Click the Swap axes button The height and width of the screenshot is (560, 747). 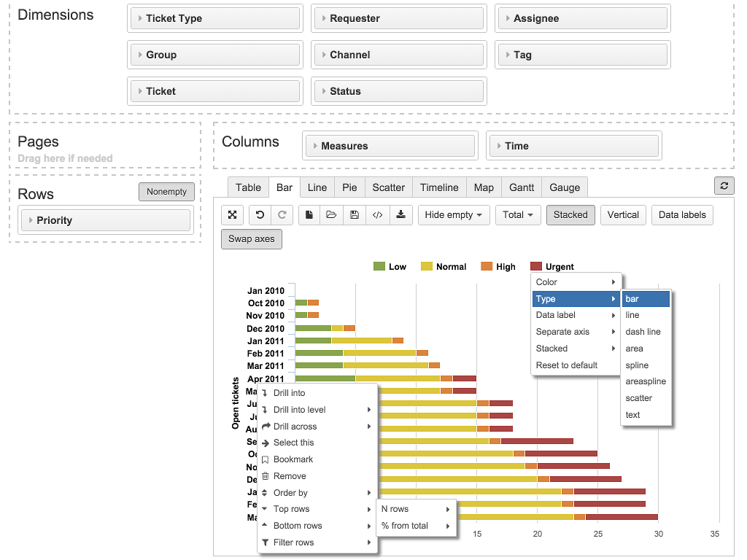tap(252, 239)
